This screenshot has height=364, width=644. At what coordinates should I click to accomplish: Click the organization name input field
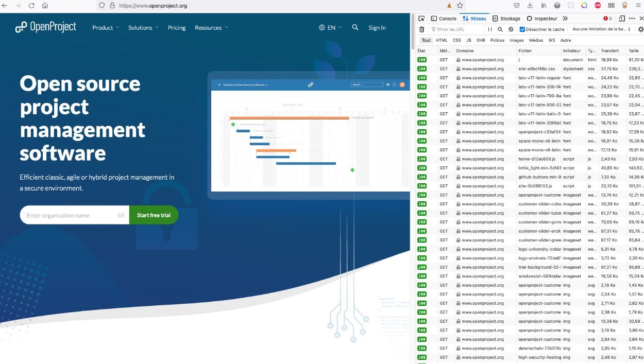(x=71, y=215)
